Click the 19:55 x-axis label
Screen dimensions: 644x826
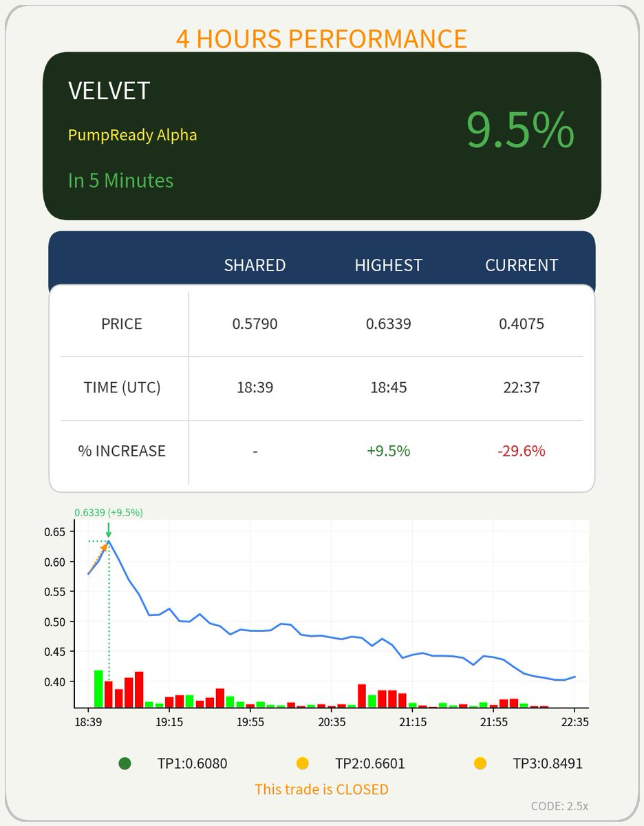tap(250, 722)
